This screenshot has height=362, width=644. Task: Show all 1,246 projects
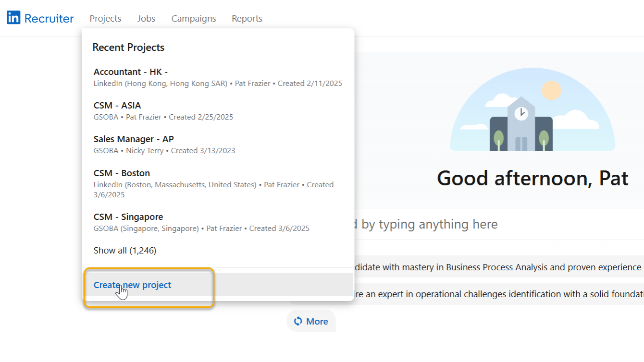(125, 250)
